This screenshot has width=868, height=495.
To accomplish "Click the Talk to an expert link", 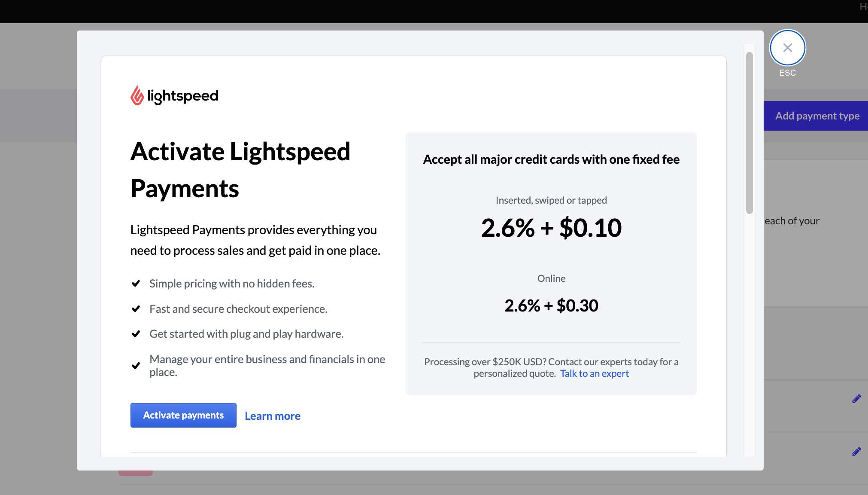I will pos(595,373).
